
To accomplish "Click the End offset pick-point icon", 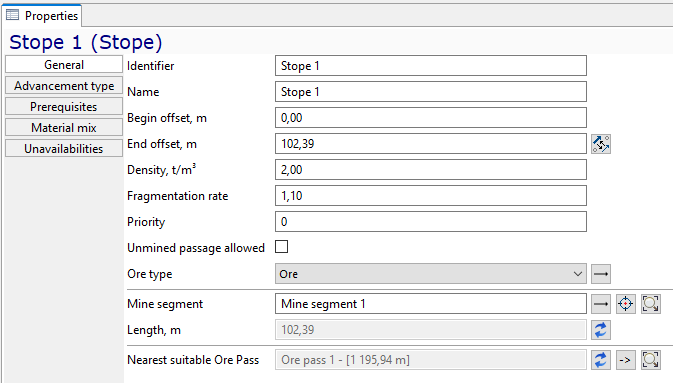I will [600, 144].
